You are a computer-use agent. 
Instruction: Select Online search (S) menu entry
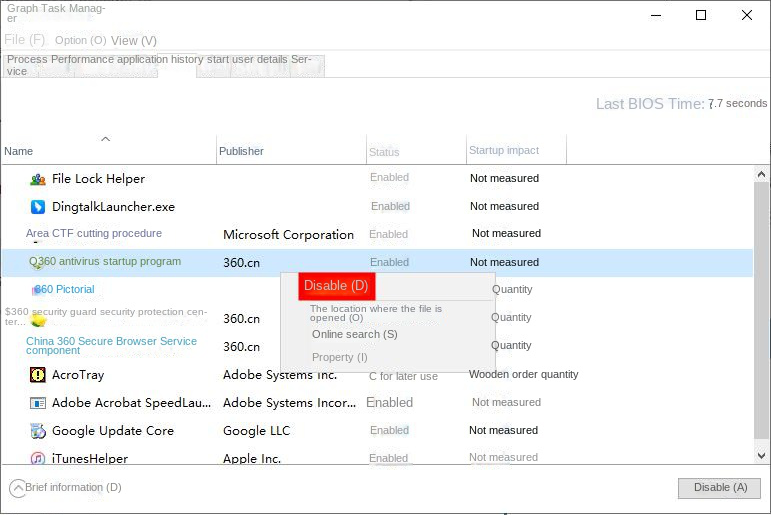click(x=354, y=334)
